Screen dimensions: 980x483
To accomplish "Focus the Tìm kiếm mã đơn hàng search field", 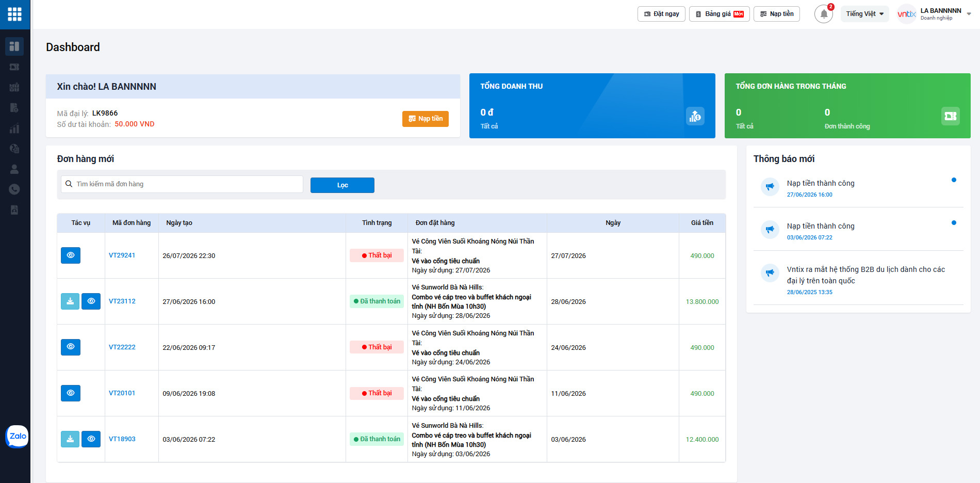I will (x=182, y=184).
